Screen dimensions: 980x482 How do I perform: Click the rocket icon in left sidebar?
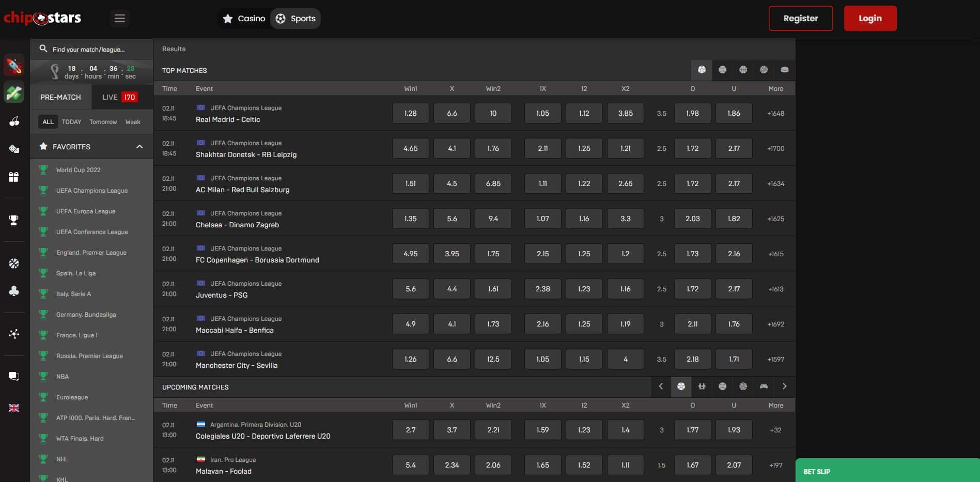[x=14, y=66]
